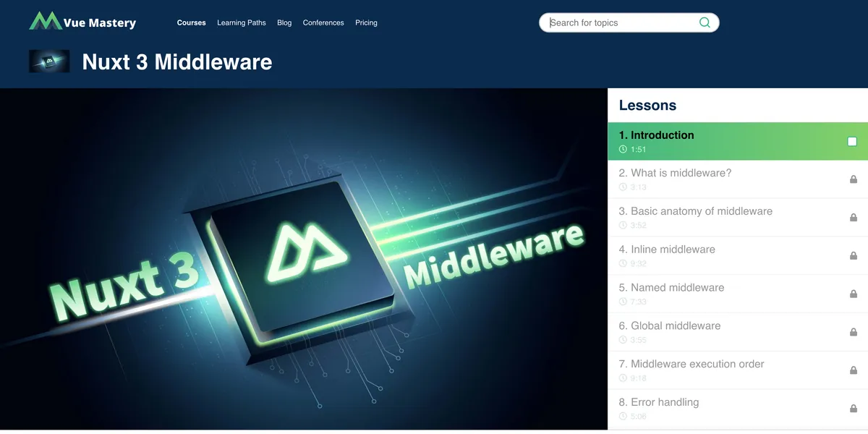This screenshot has width=868, height=434.
Task: Click the search magnifier icon
Action: [x=705, y=22]
